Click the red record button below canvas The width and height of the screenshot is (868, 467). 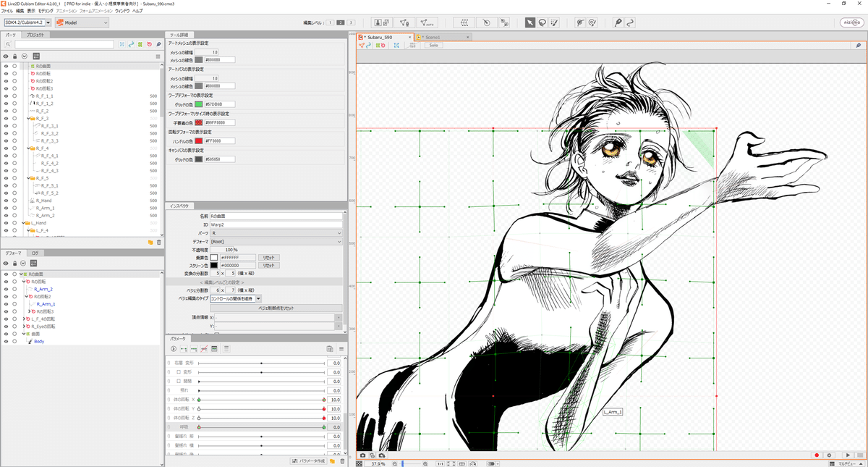point(817,455)
